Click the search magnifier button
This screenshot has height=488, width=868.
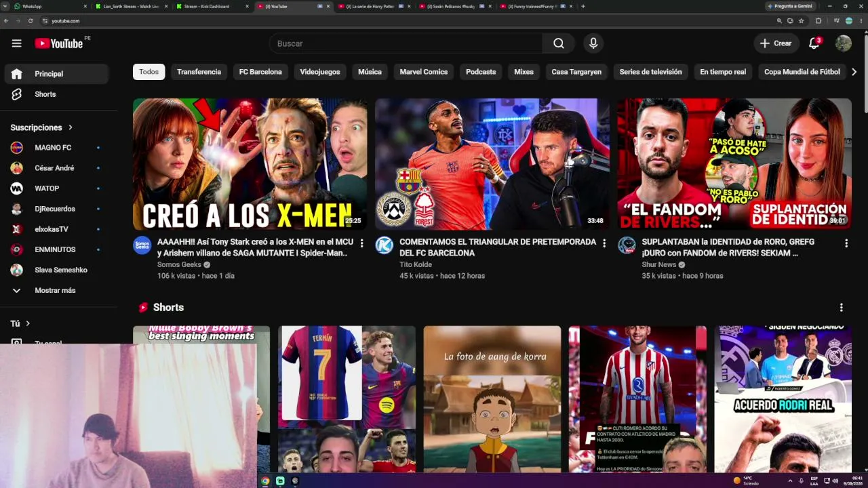tap(559, 43)
